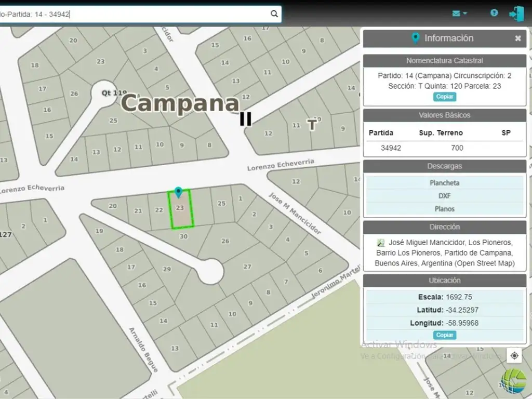Download the Plancheta file
The image size is (532, 399).
[444, 183]
